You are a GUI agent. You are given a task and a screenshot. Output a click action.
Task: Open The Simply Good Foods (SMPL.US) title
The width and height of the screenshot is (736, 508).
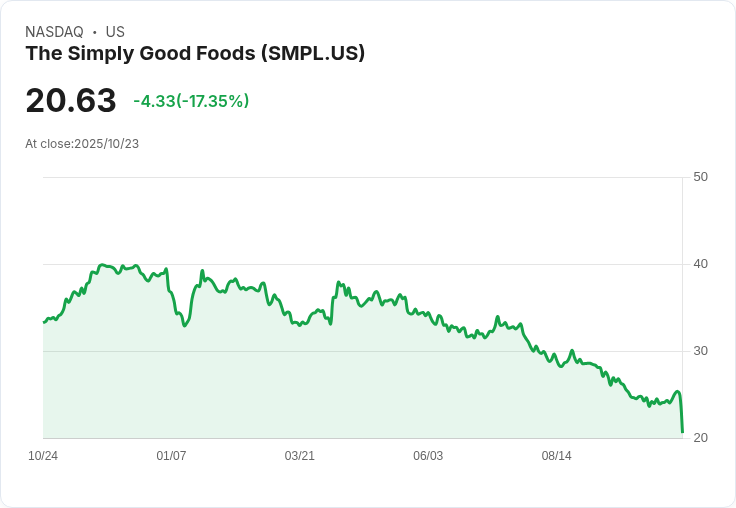[195, 53]
